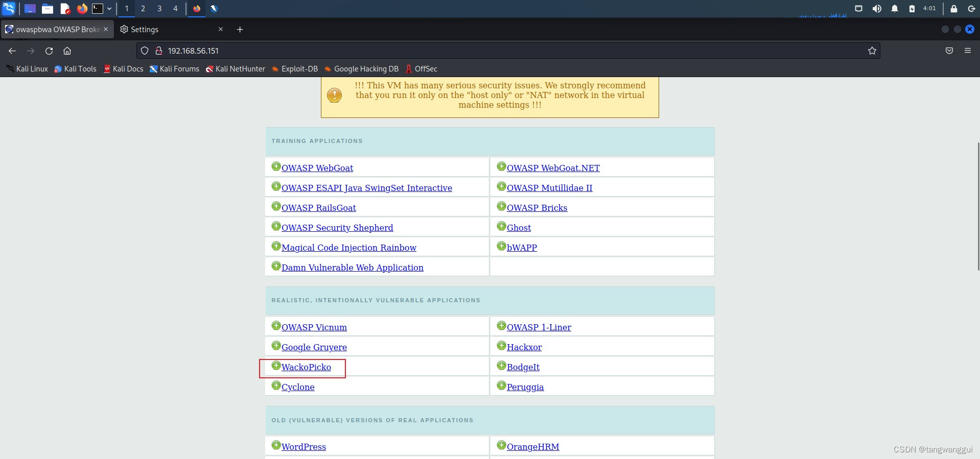This screenshot has height=459, width=980.
Task: Save page to Pocket
Action: tap(949, 51)
